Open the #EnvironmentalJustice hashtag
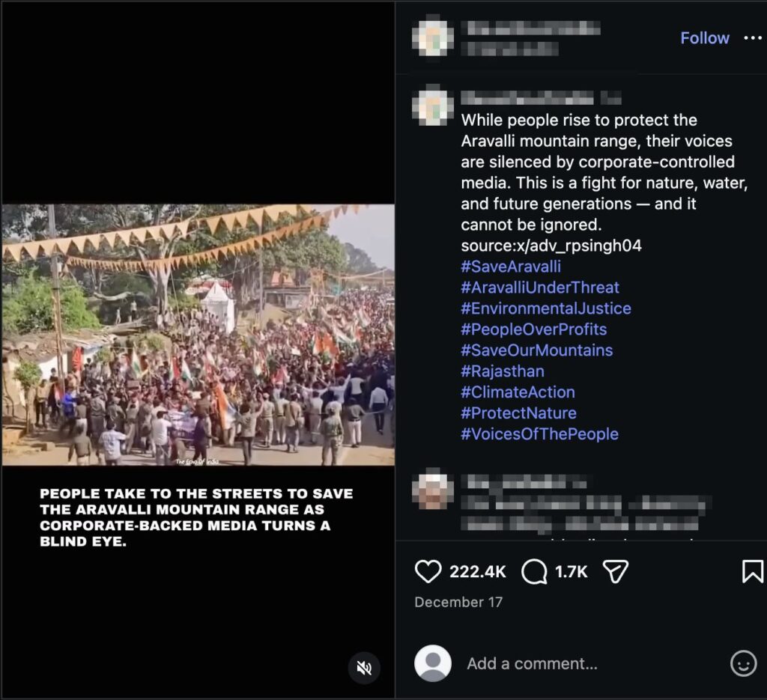The height and width of the screenshot is (700, 767). pyautogui.click(x=546, y=308)
